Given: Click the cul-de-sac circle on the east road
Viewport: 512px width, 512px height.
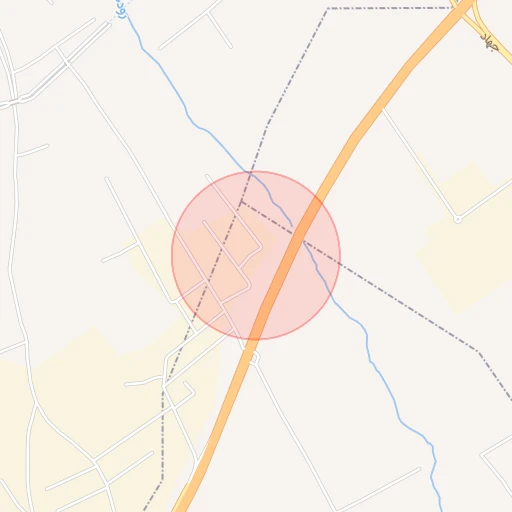Looking at the screenshot, I should click(458, 219).
